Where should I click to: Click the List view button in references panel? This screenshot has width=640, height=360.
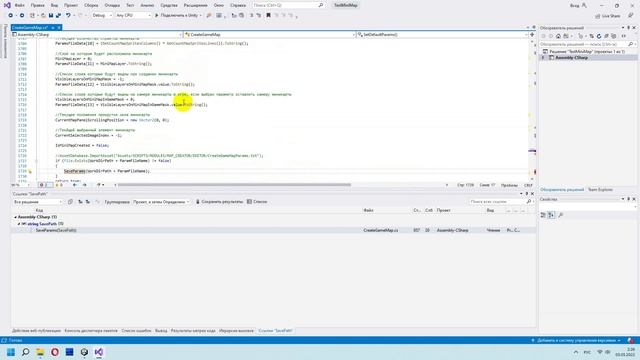click(x=257, y=202)
